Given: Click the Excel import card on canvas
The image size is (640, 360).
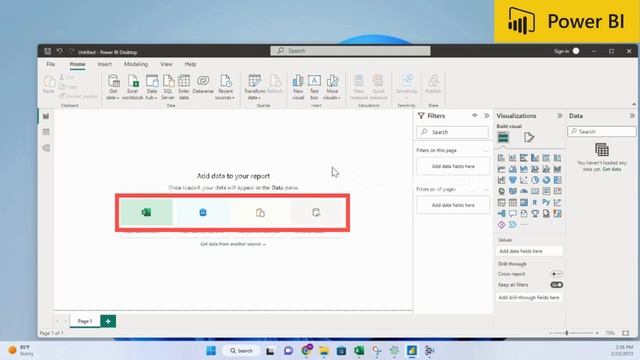Looking at the screenshot, I should [146, 212].
